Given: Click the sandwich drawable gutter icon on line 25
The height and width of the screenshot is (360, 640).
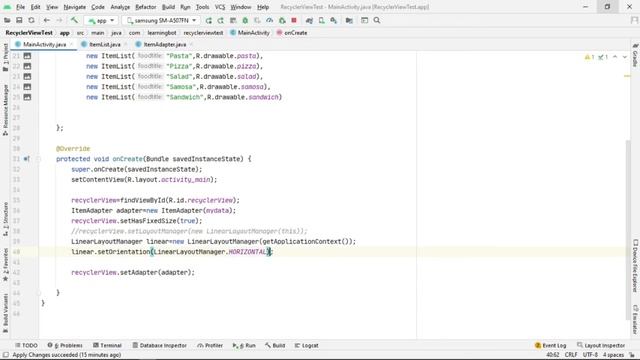Looking at the screenshot, I should (27, 97).
